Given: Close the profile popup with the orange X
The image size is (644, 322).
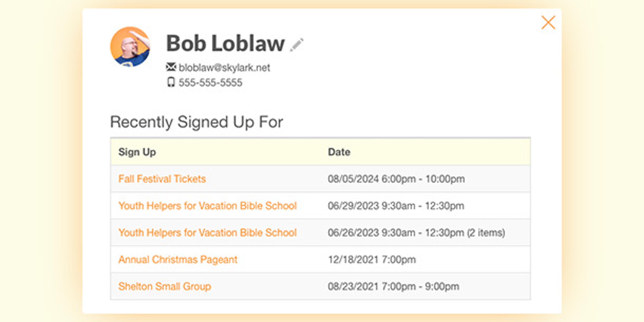Looking at the screenshot, I should pyautogui.click(x=548, y=22).
